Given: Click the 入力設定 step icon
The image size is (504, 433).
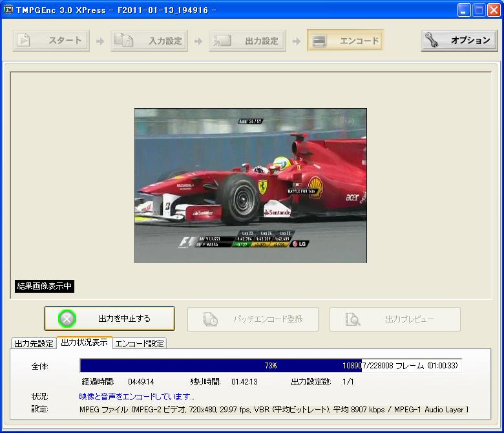Looking at the screenshot, I should pyautogui.click(x=123, y=41).
